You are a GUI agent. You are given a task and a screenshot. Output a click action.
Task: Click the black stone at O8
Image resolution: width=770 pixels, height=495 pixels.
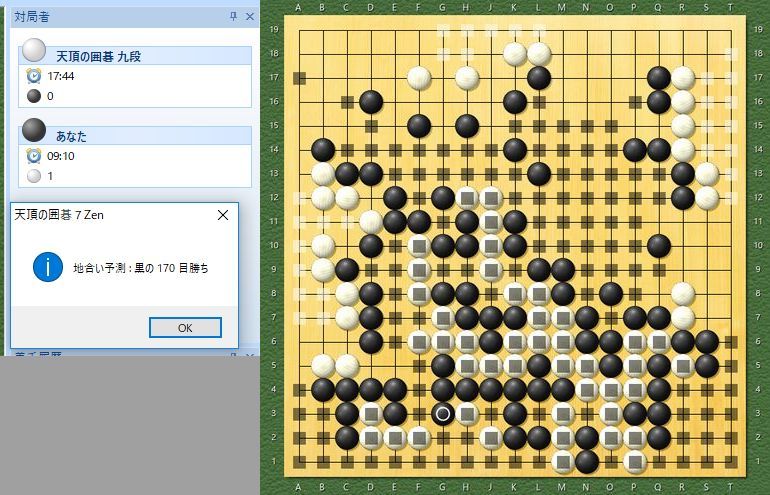point(610,294)
